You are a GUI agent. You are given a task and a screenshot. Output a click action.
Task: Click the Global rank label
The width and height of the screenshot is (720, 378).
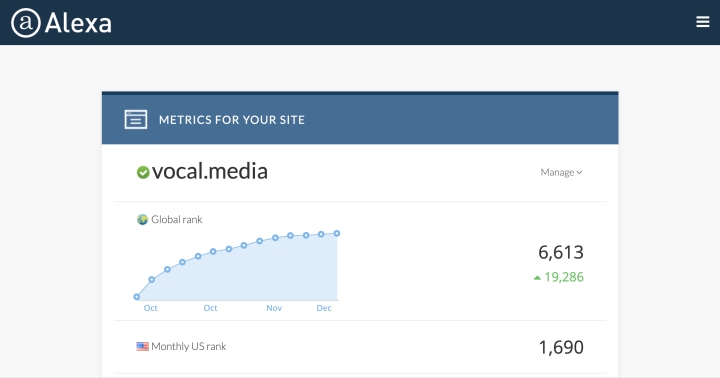click(x=177, y=220)
